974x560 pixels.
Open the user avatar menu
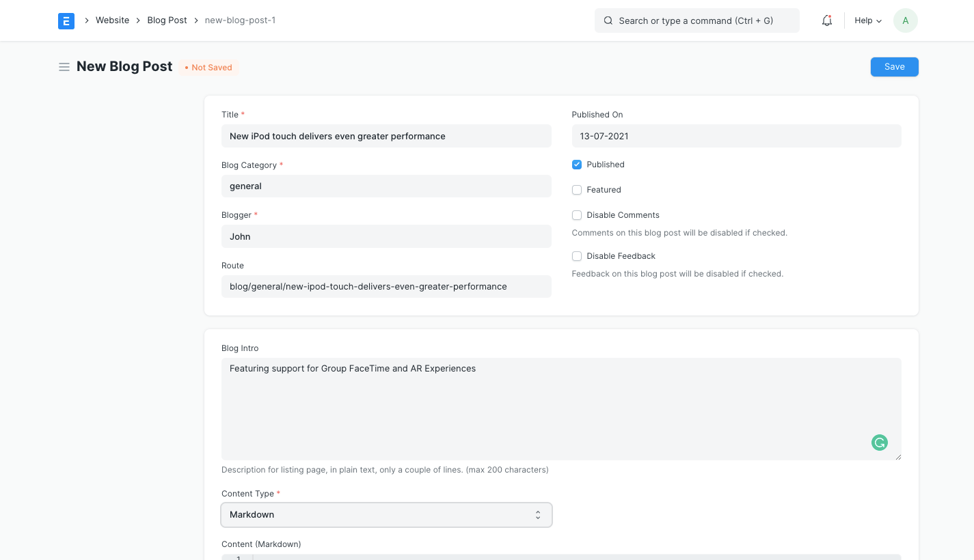coord(905,20)
